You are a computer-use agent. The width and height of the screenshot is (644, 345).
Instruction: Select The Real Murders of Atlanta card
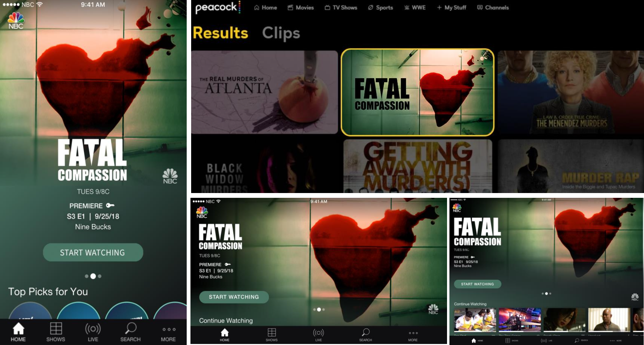tap(264, 92)
